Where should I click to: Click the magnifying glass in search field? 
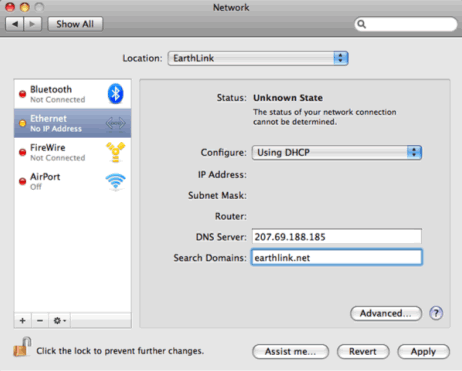point(361,24)
